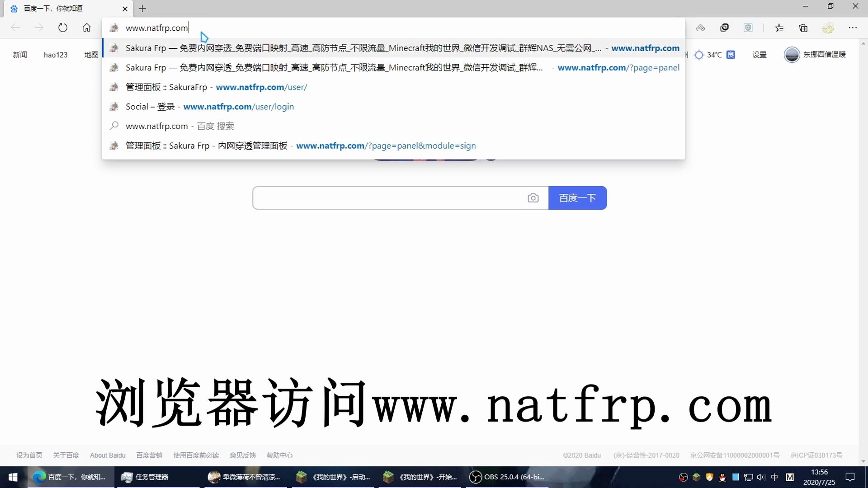Open the clock showing 13:56
The height and width of the screenshot is (488, 868).
click(x=819, y=477)
